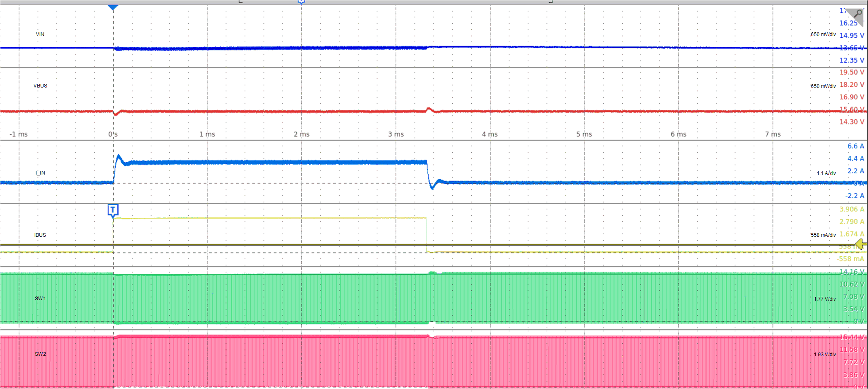Click the blue T trigger marker
Screen dimensions: 868x389
pyautogui.click(x=113, y=210)
